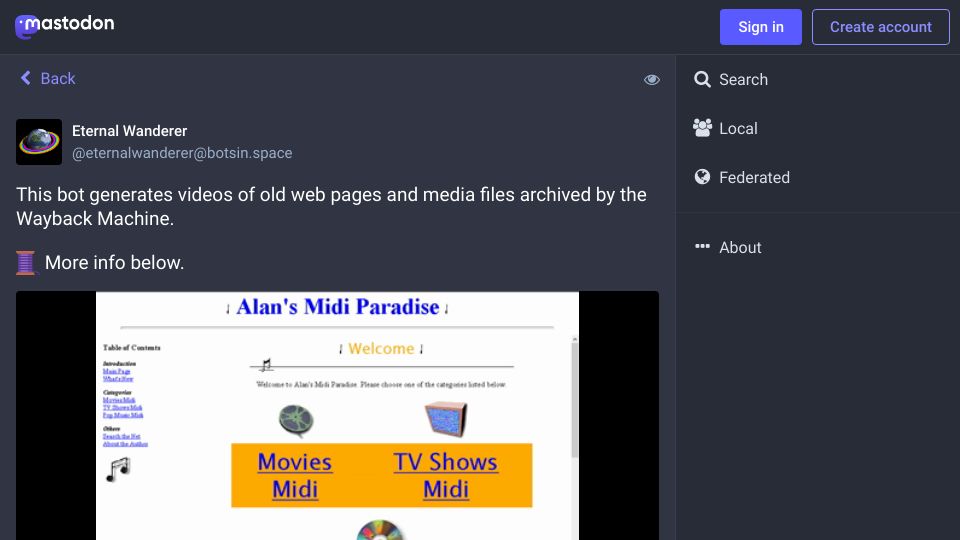Click the Movies Midi link in video
960x540 pixels.
coord(294,476)
